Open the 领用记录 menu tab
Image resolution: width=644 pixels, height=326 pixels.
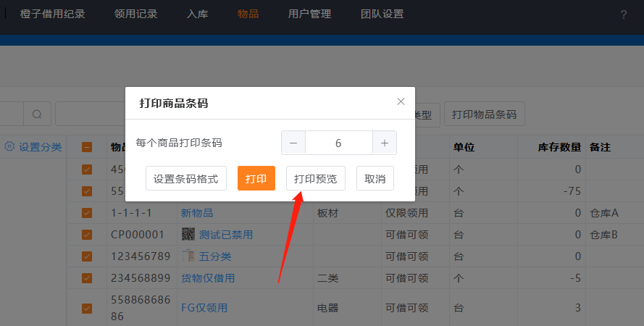135,14
